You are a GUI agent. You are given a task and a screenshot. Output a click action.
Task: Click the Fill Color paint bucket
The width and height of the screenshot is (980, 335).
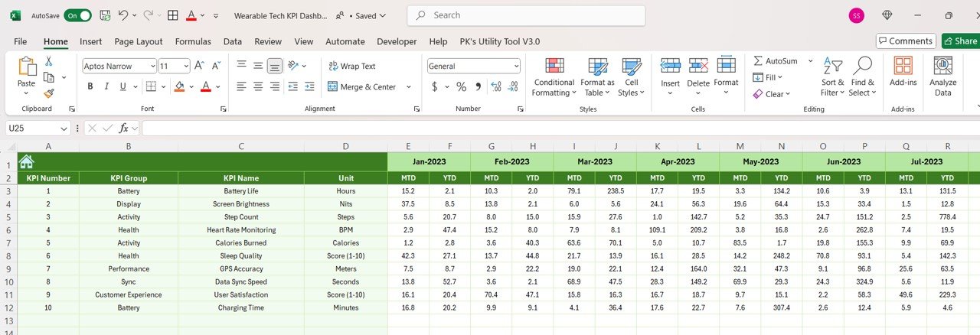point(179,86)
